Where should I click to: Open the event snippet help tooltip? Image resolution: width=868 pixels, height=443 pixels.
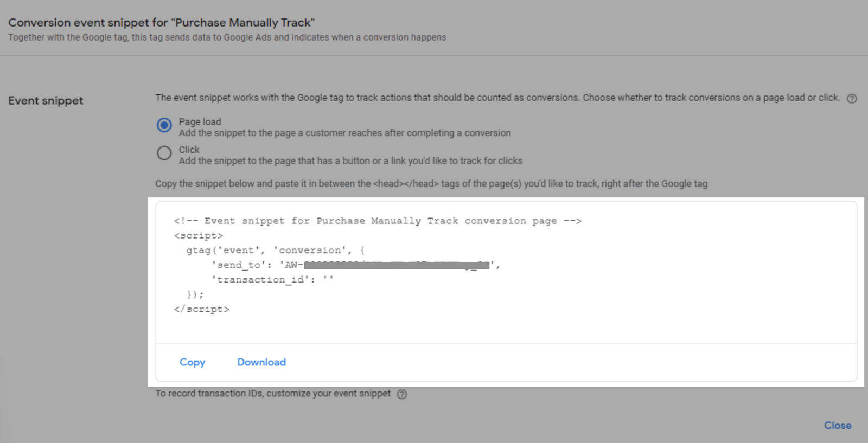[852, 98]
